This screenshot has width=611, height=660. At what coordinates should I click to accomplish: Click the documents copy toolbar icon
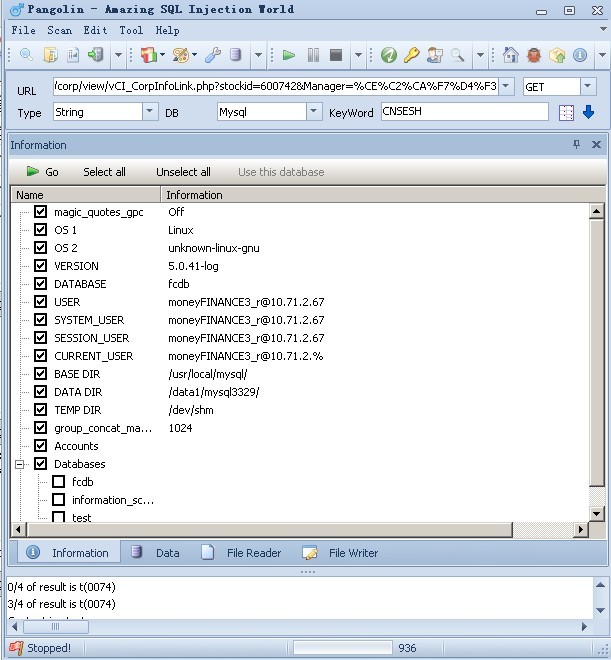click(50, 55)
